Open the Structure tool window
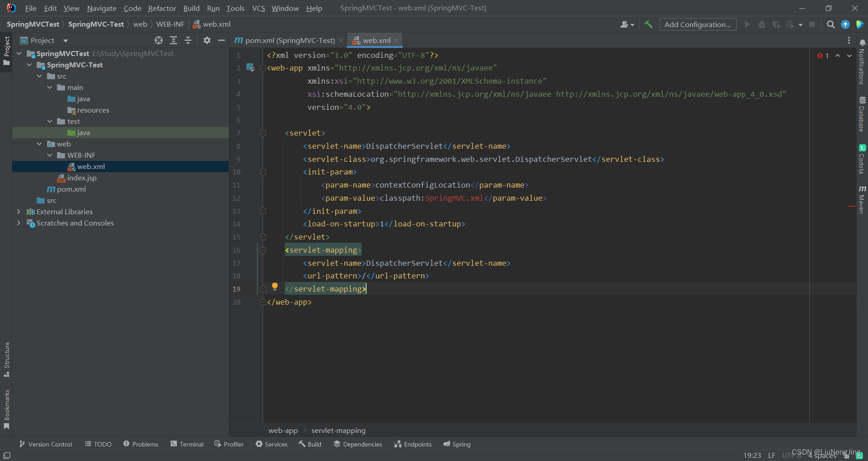The height and width of the screenshot is (461, 868). point(6,359)
